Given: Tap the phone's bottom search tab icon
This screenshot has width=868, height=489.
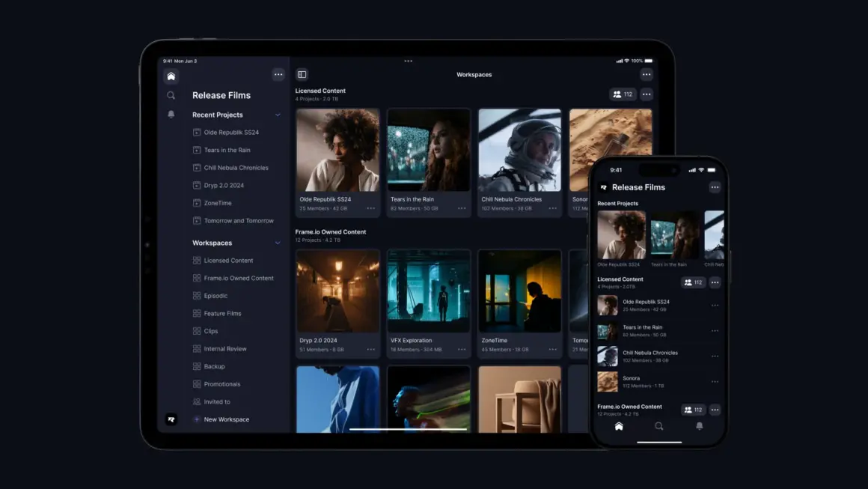Looking at the screenshot, I should pos(659,426).
